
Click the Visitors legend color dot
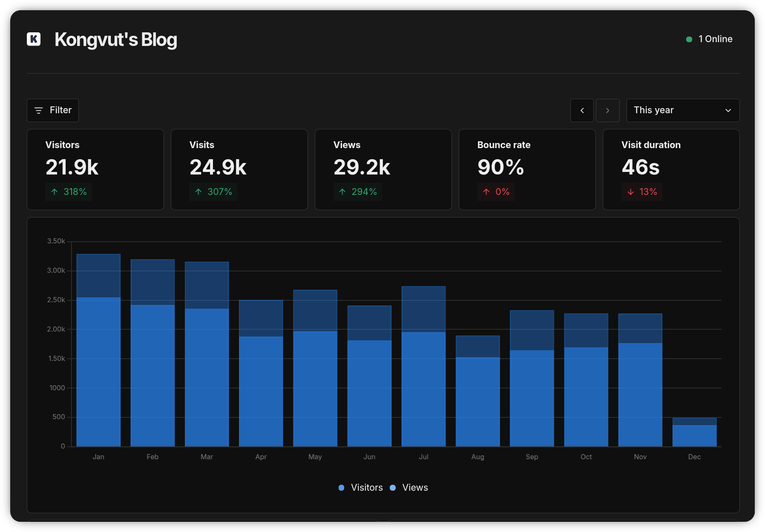[x=341, y=488]
